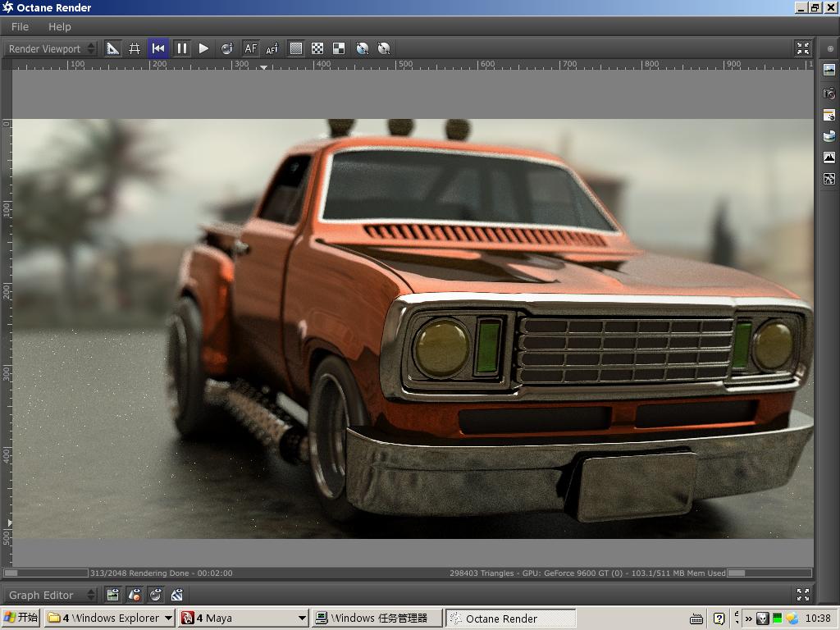840x630 pixels.
Task: Open the Help menu
Action: 60,26
